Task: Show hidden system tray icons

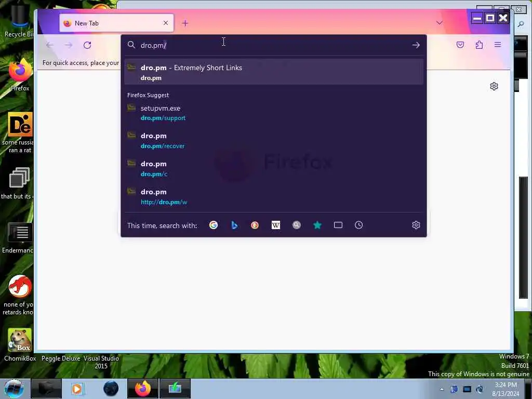Action: 442,389
